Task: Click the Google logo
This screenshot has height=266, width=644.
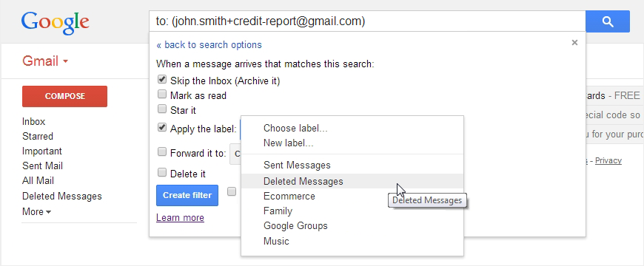Action: pyautogui.click(x=55, y=23)
